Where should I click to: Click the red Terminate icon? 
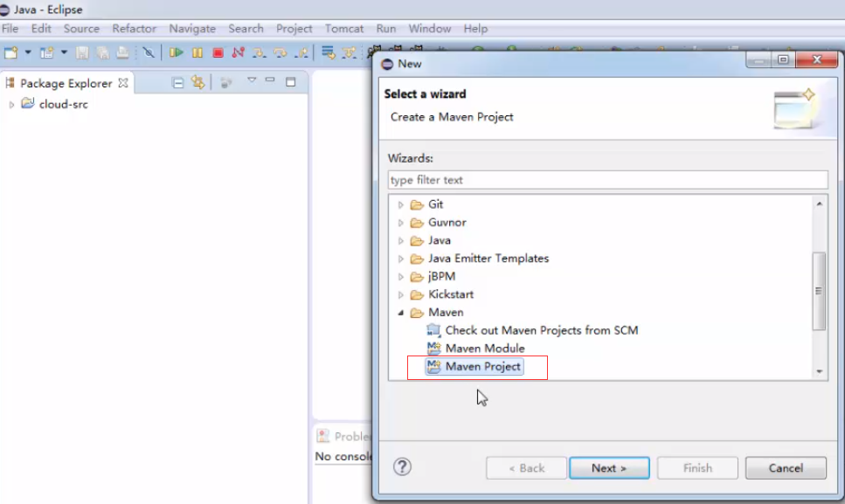point(218,52)
